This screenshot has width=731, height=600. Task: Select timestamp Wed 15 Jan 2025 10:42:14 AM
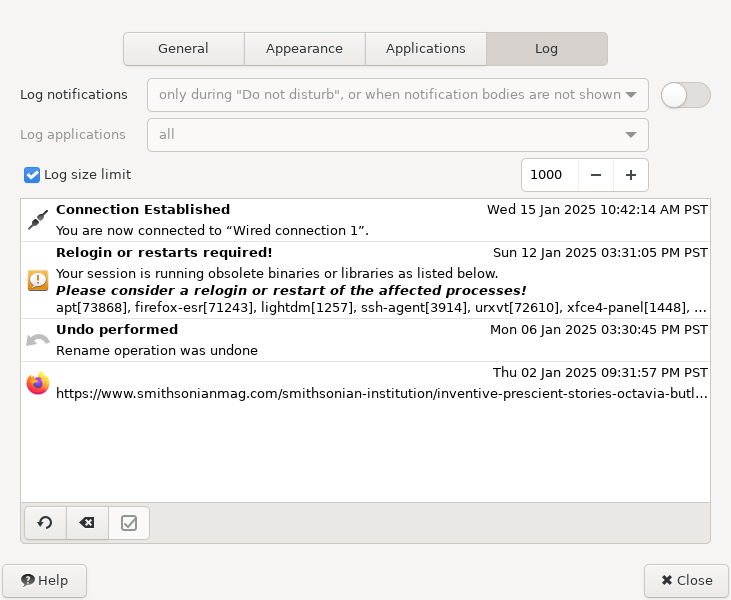[x=597, y=210]
